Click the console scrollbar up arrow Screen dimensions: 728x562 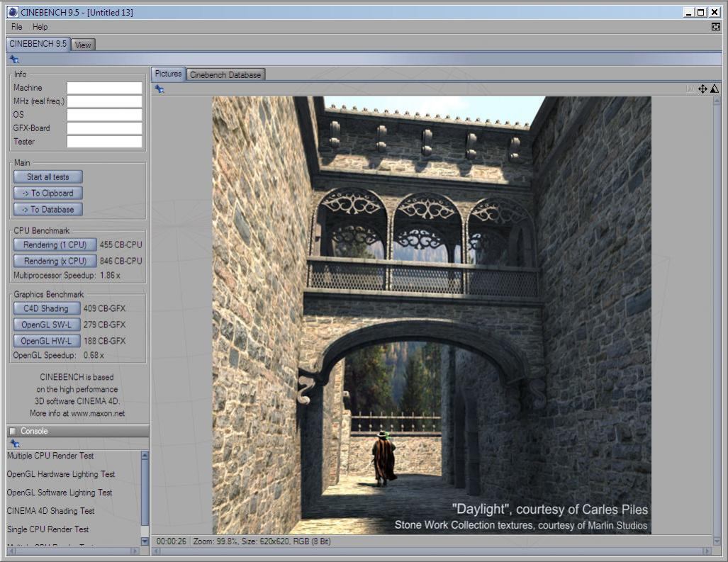[x=145, y=455]
